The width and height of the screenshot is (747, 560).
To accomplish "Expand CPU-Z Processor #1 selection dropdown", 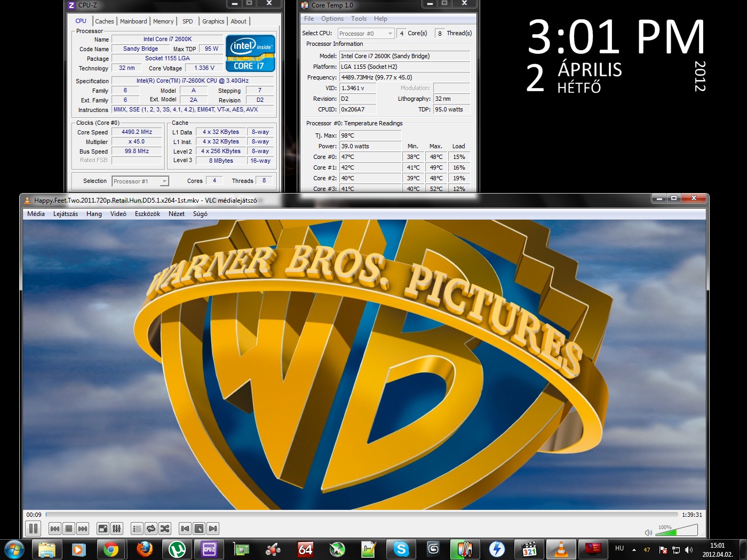I will coord(140,181).
